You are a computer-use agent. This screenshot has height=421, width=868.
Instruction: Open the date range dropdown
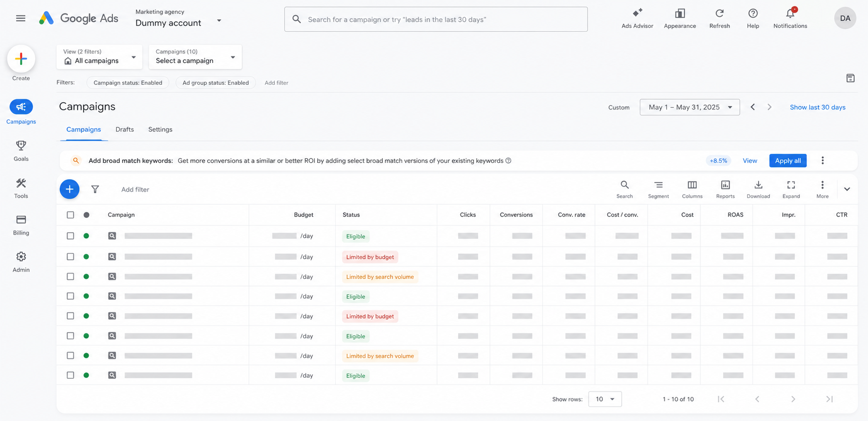click(690, 107)
